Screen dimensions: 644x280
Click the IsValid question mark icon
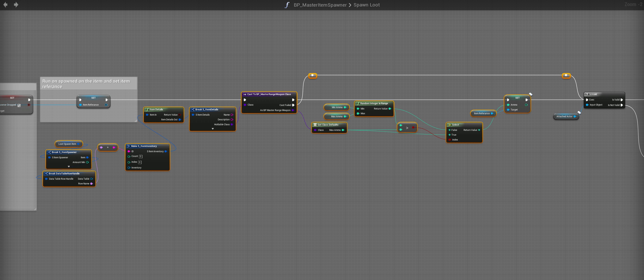point(587,94)
